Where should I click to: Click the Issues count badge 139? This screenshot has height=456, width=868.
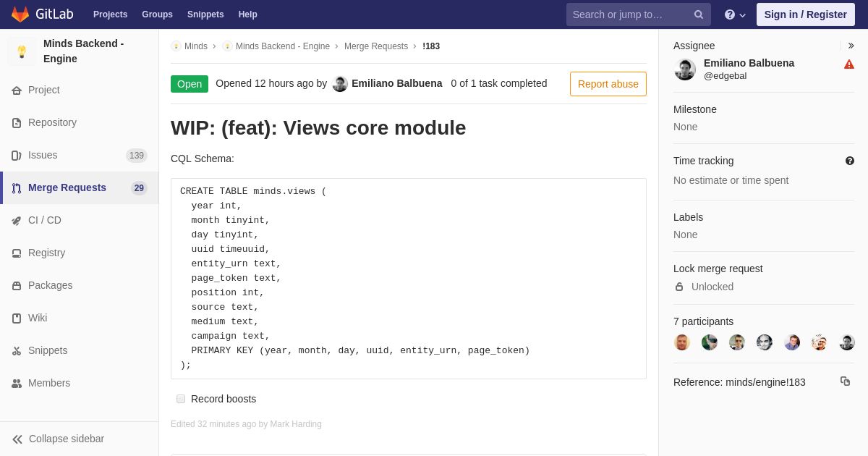click(x=137, y=156)
